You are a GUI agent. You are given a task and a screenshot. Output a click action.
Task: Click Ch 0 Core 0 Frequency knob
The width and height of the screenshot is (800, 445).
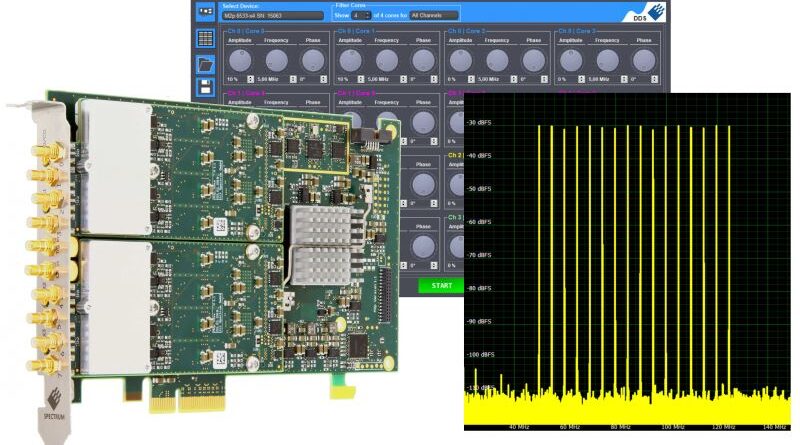275,59
